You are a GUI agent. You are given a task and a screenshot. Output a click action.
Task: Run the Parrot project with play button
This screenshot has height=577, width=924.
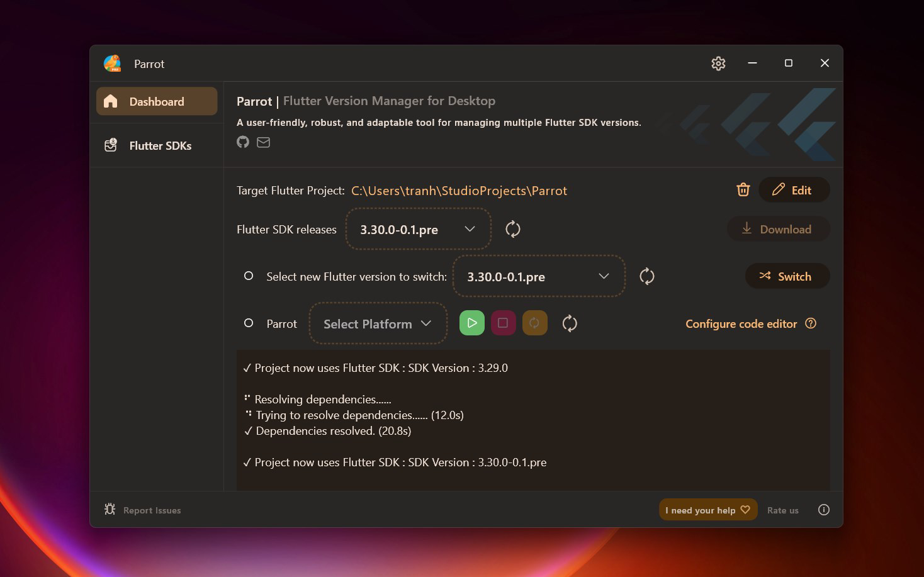[x=472, y=323]
